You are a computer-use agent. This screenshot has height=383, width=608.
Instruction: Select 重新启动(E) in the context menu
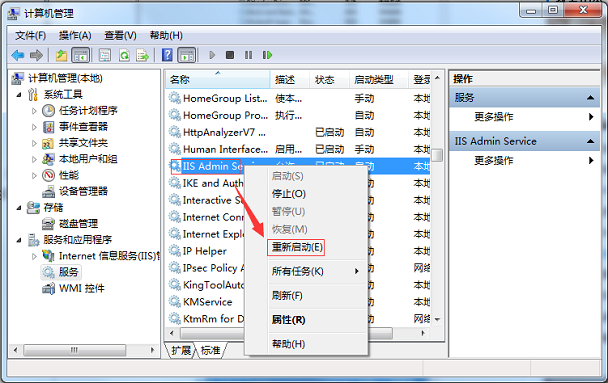297,247
